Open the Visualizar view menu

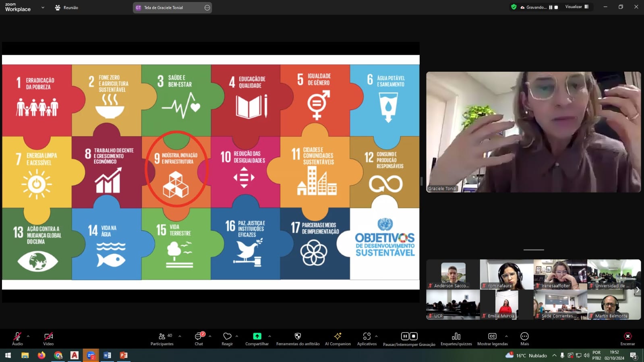577,7
